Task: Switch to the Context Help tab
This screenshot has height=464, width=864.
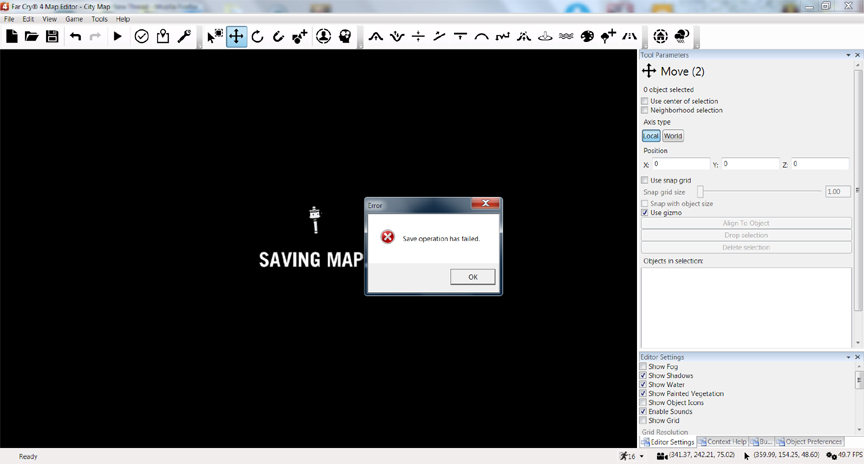Action: [722, 442]
